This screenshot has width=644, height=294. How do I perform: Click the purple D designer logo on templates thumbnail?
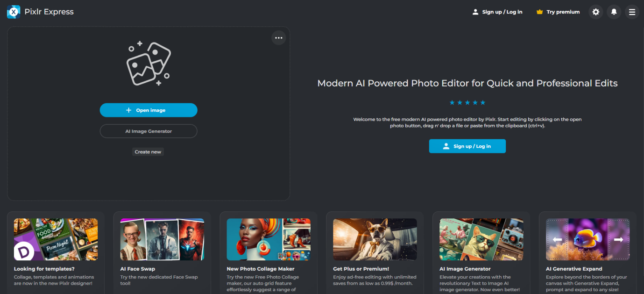click(x=23, y=251)
